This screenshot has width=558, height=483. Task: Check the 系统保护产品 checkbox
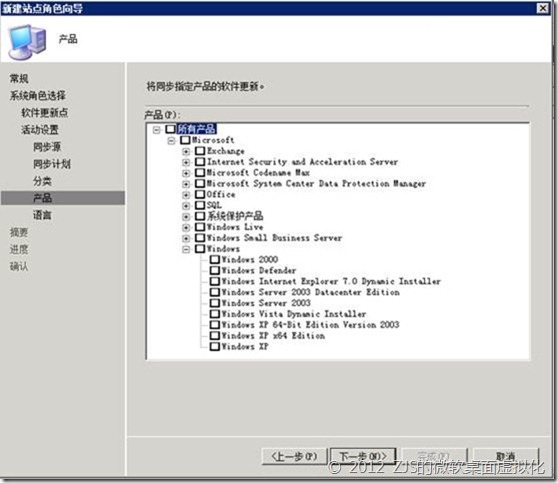pyautogui.click(x=200, y=216)
